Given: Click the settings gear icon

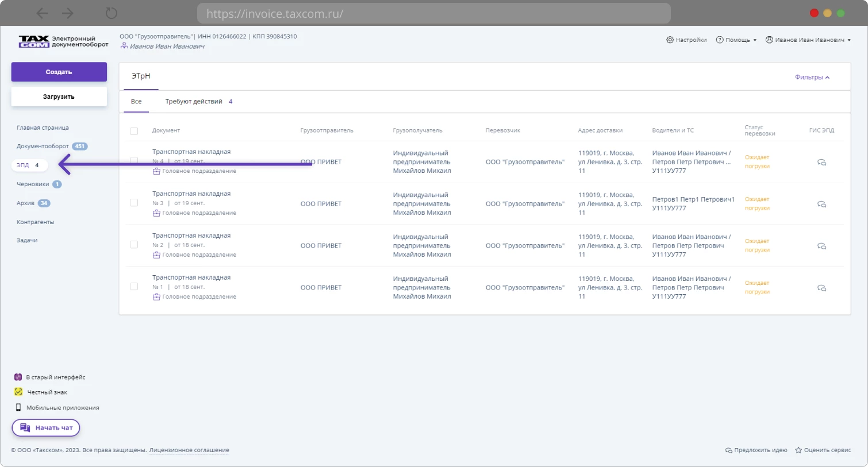Looking at the screenshot, I should (670, 40).
